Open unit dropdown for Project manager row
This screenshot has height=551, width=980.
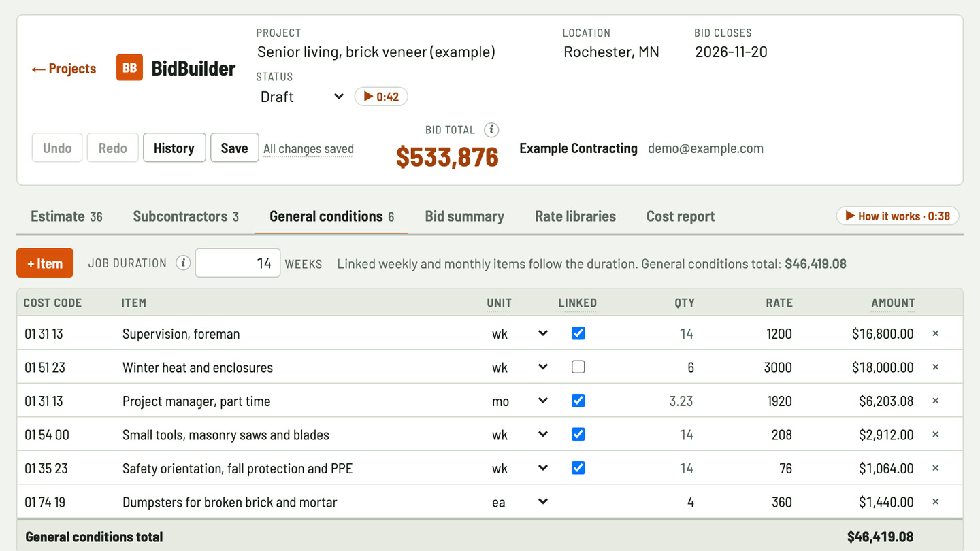coord(520,401)
